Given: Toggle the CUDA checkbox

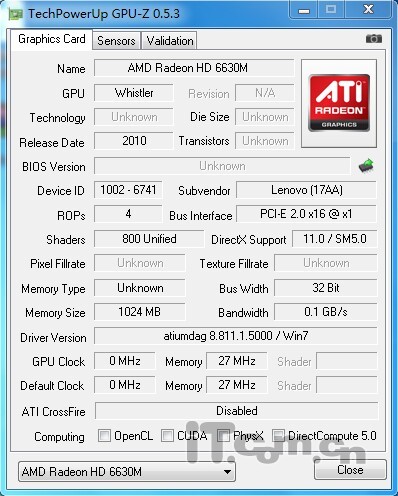Looking at the screenshot, I should tap(167, 435).
